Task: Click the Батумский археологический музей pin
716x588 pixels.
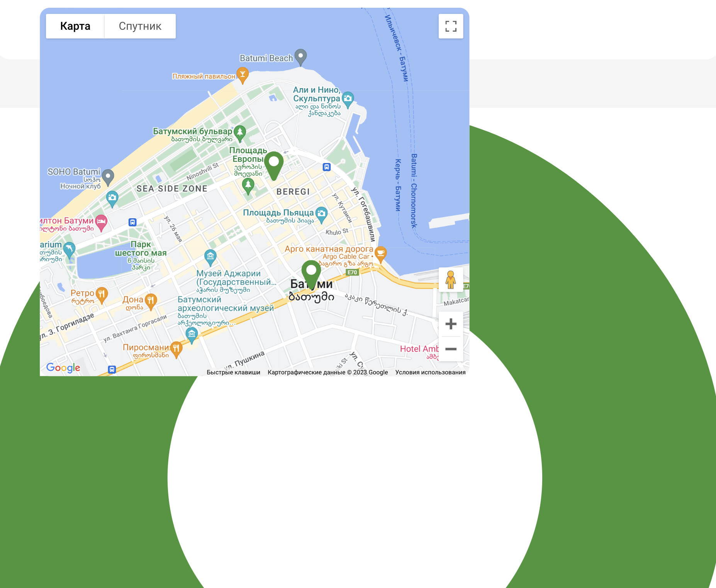Action: 192,335
